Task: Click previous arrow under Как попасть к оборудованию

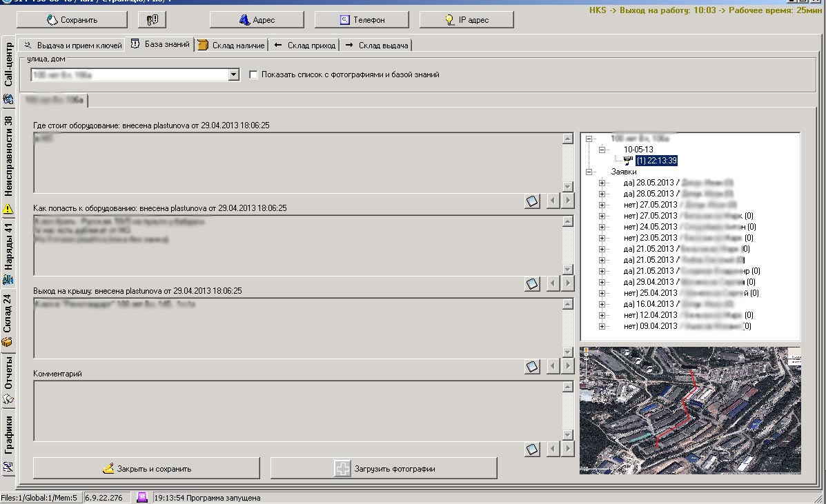Action: (x=553, y=283)
